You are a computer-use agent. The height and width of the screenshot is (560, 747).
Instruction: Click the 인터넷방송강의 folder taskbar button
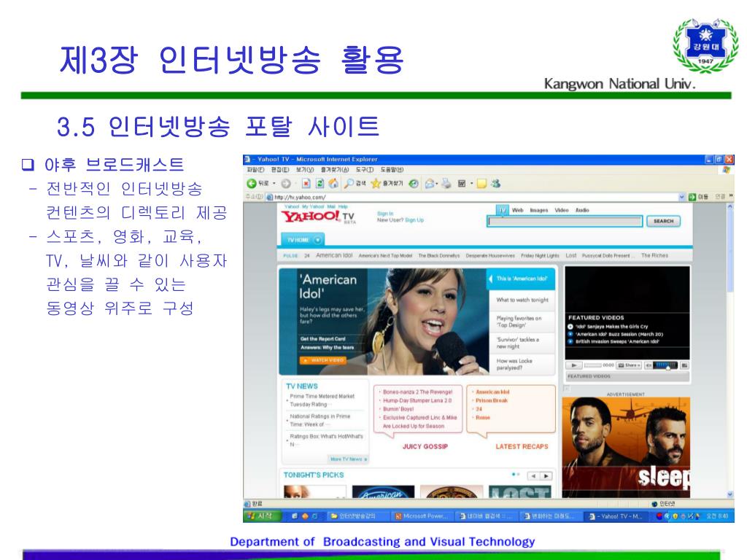pos(358,516)
